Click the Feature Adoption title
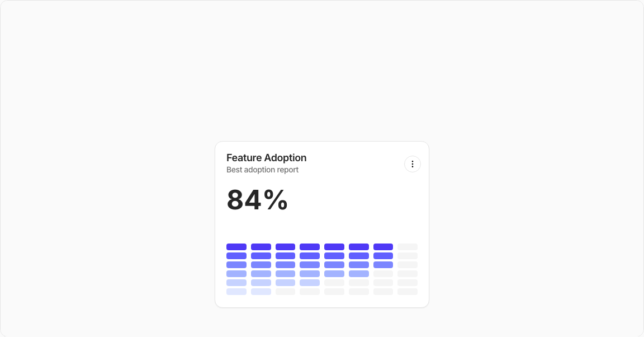The height and width of the screenshot is (337, 644). pos(266,158)
